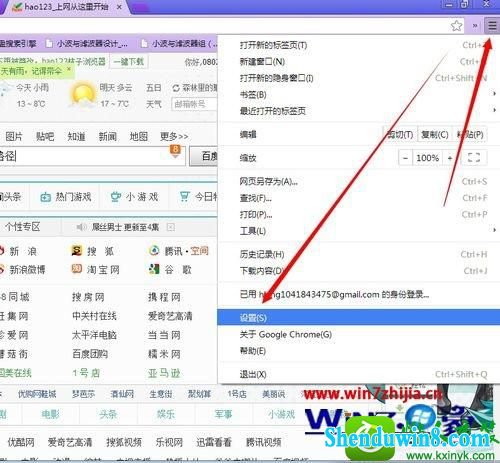This screenshot has width=500, height=463.
Task: Open the '亚马逊' site link
Action: (x=164, y=373)
